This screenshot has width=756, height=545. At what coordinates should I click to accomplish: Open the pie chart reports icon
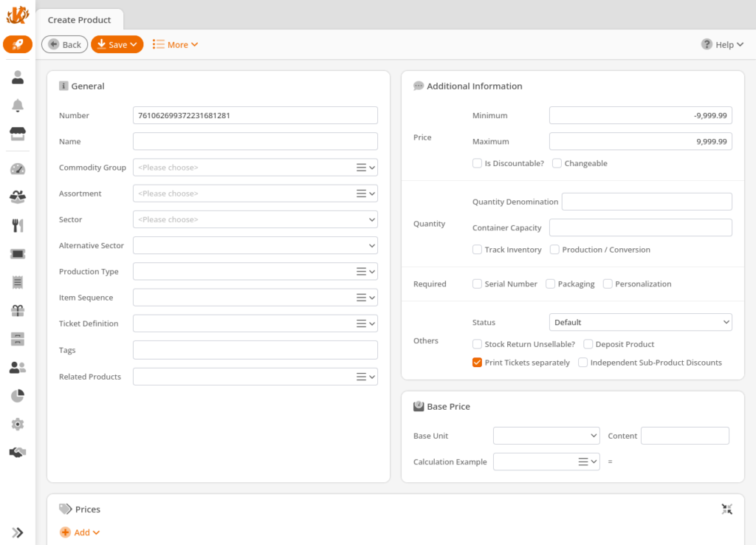point(18,396)
